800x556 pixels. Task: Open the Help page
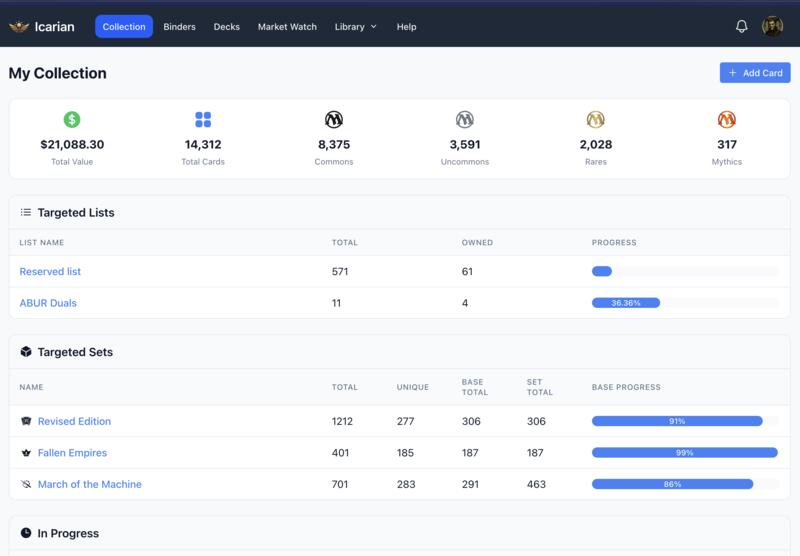[407, 27]
